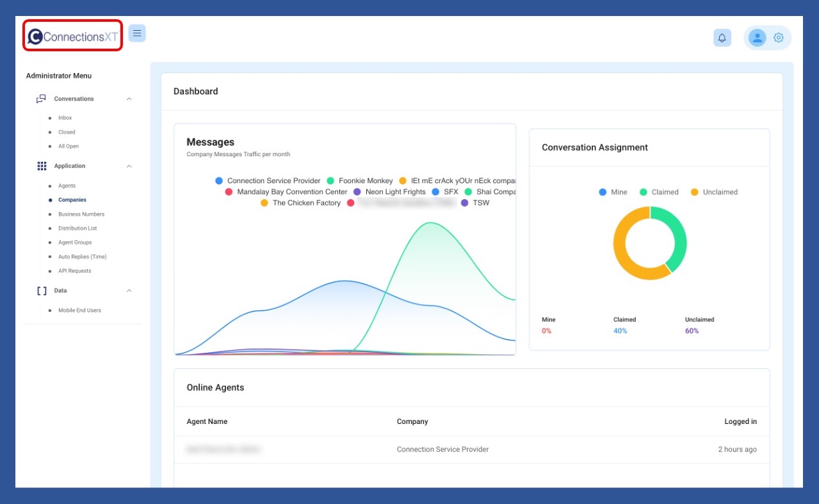Go to Business Numbers page
819x504 pixels.
click(x=81, y=215)
